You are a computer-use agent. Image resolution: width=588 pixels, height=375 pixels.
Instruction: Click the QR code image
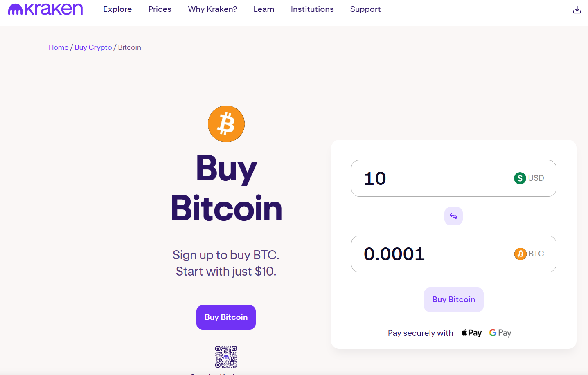[226, 357]
